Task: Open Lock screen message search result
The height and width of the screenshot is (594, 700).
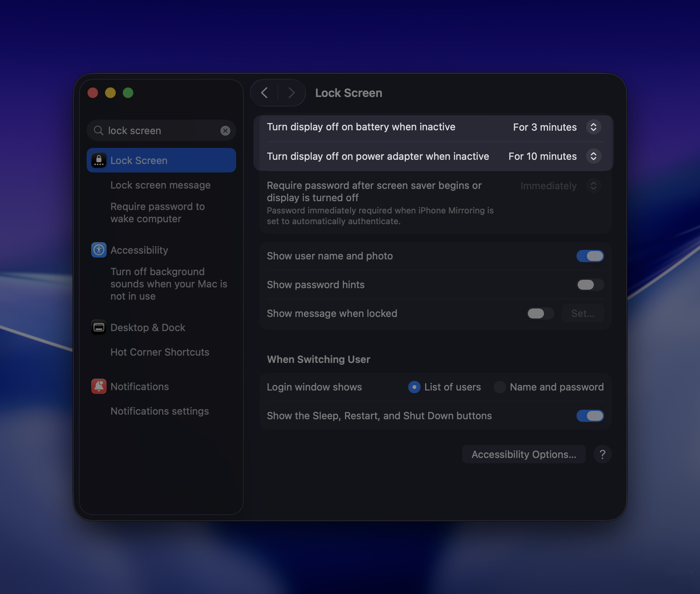Action: [x=160, y=185]
